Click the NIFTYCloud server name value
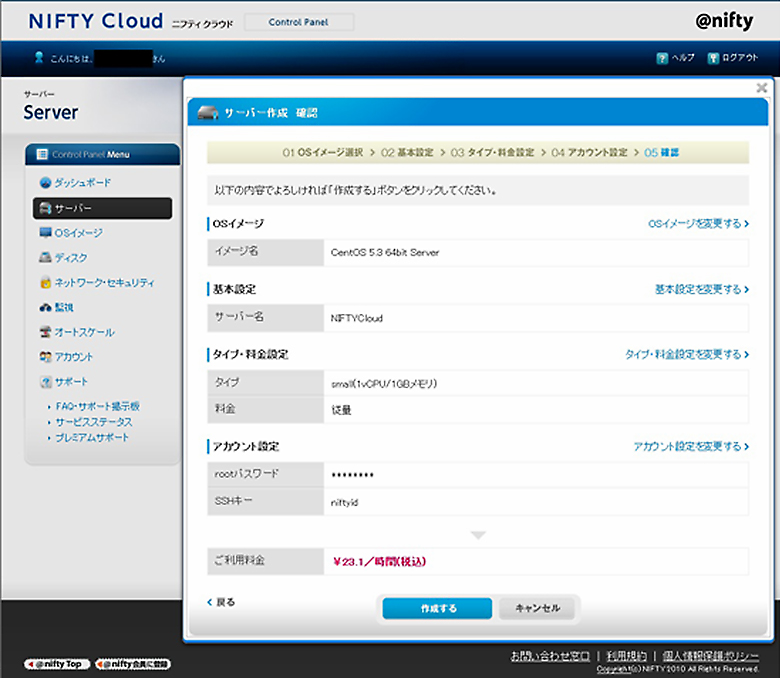Viewport: 780px width, 678px height. point(357,318)
